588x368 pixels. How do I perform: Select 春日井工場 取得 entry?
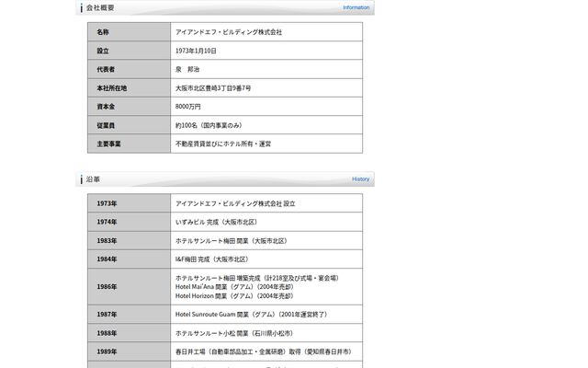(265, 351)
